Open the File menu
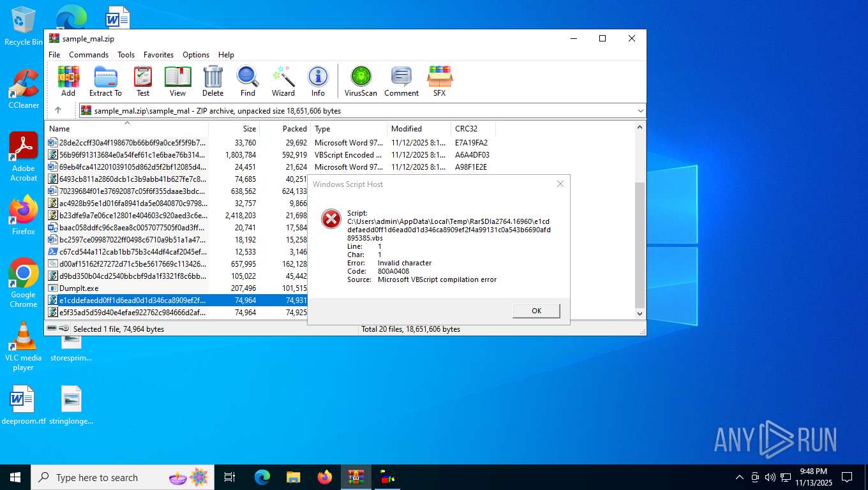This screenshot has height=490, width=868. 54,55
